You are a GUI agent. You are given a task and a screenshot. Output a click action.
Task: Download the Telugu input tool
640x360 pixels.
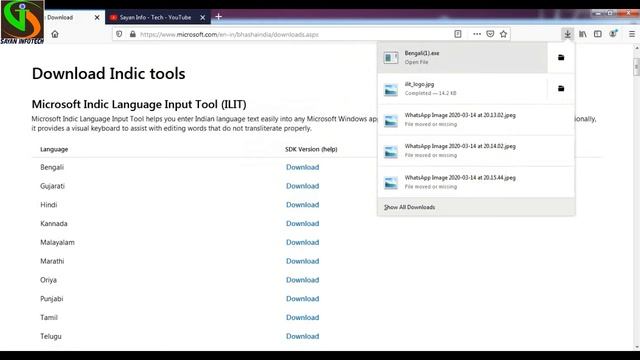302,336
